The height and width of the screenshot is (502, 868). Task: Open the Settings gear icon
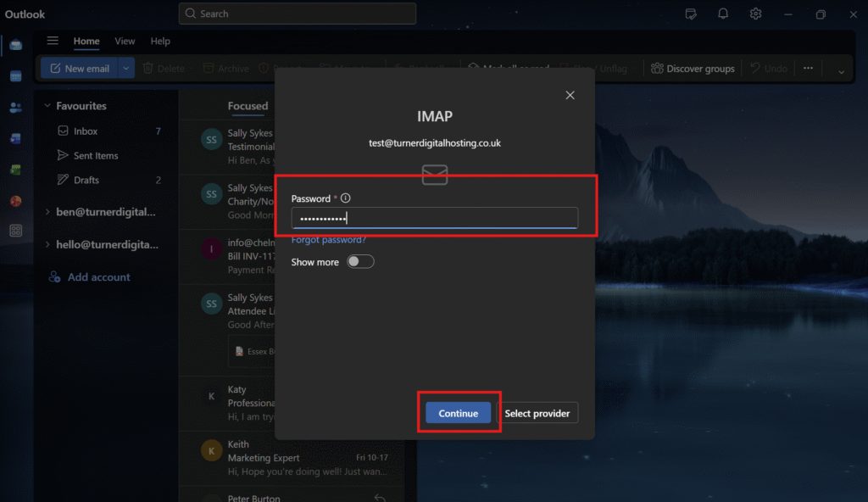755,14
